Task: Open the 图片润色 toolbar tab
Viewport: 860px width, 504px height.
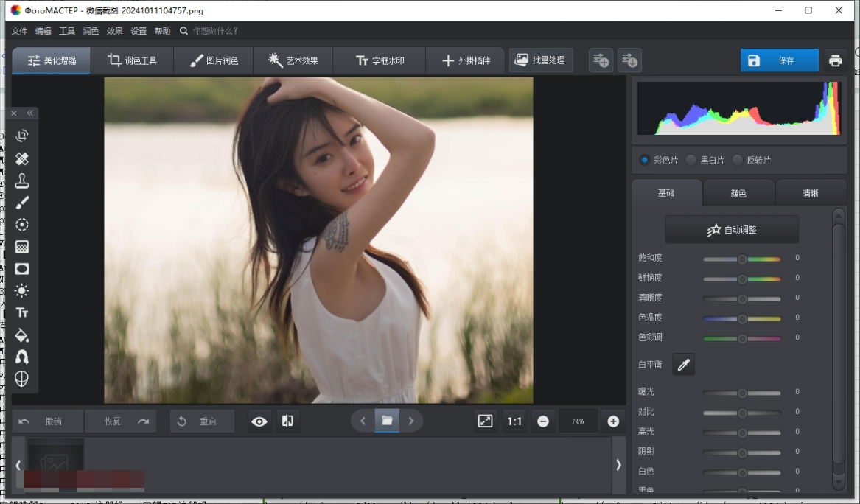Action: 214,60
